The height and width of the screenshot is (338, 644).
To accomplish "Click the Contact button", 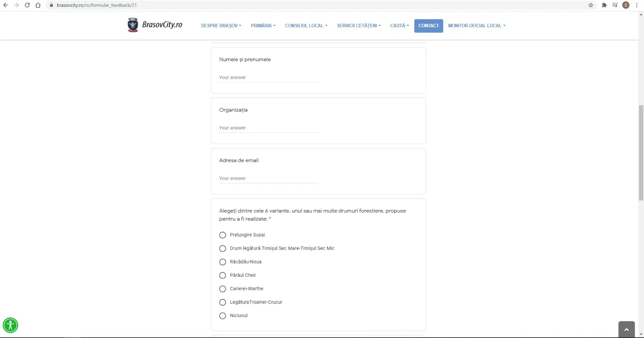I will [428, 26].
